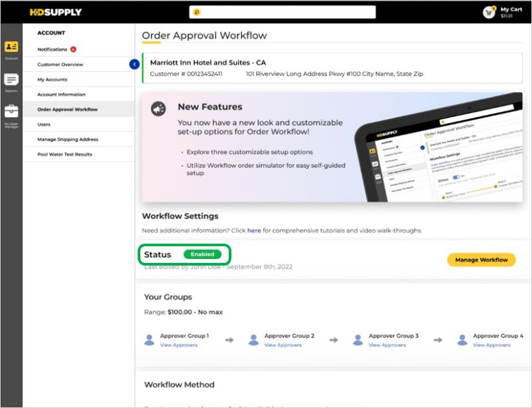The image size is (532, 408).
Task: Click 'Utilize Workflow order simulator' bullet
Action: 266,169
